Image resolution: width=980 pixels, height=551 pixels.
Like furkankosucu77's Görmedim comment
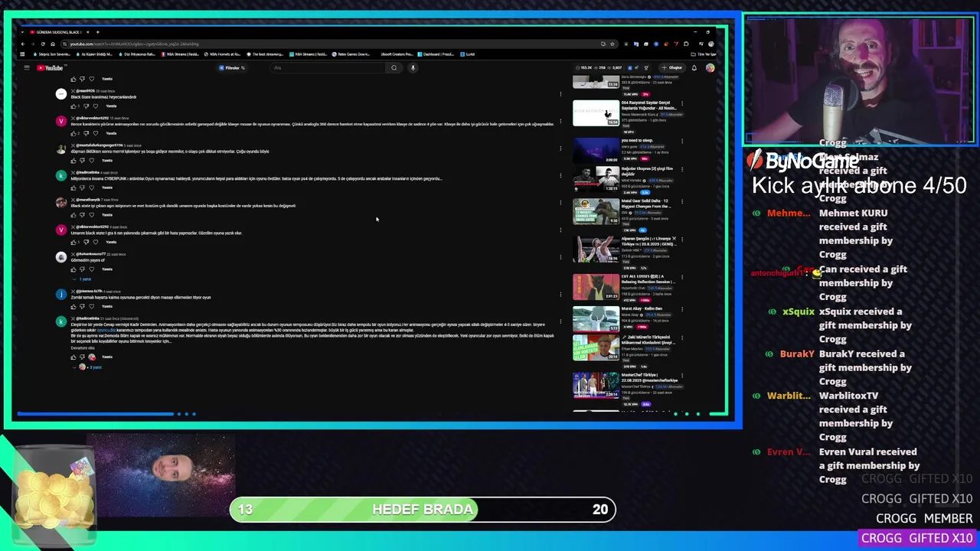(73, 269)
